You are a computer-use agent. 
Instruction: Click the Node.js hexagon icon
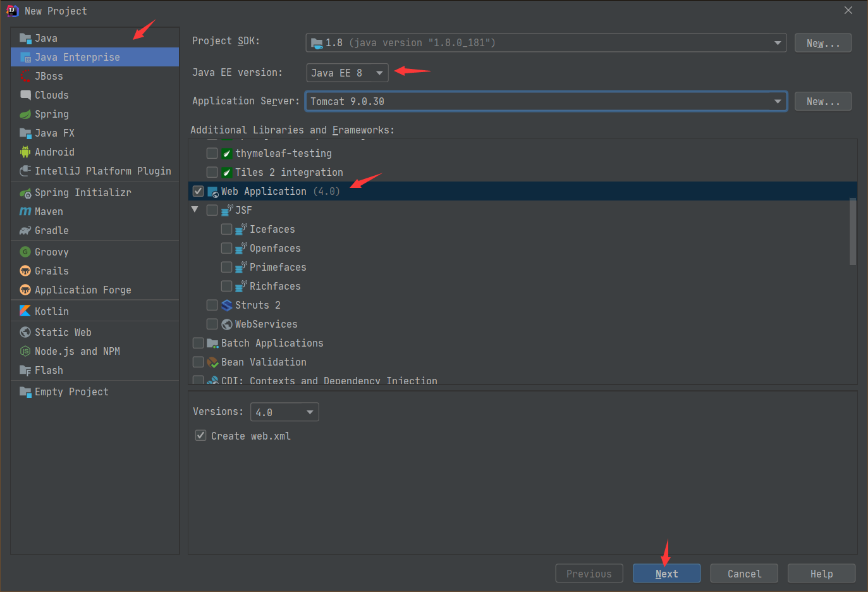[25, 351]
